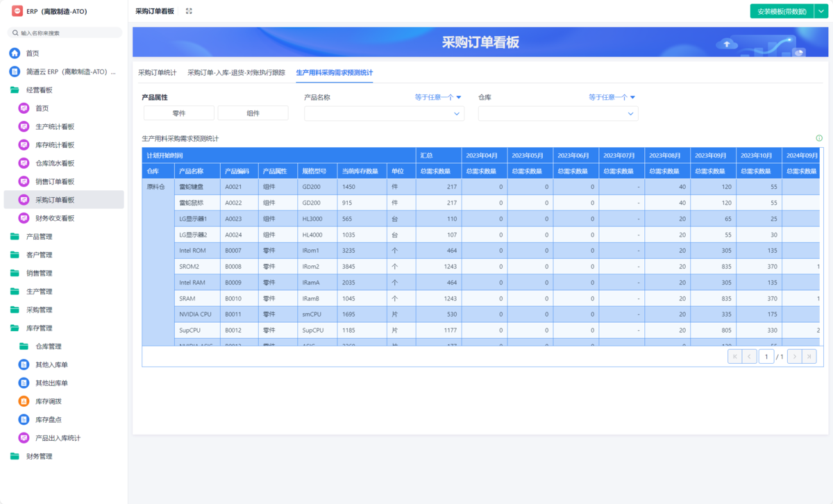Switch to 采购订单统计 tab
Viewport: 833px width, 504px height.
[157, 72]
